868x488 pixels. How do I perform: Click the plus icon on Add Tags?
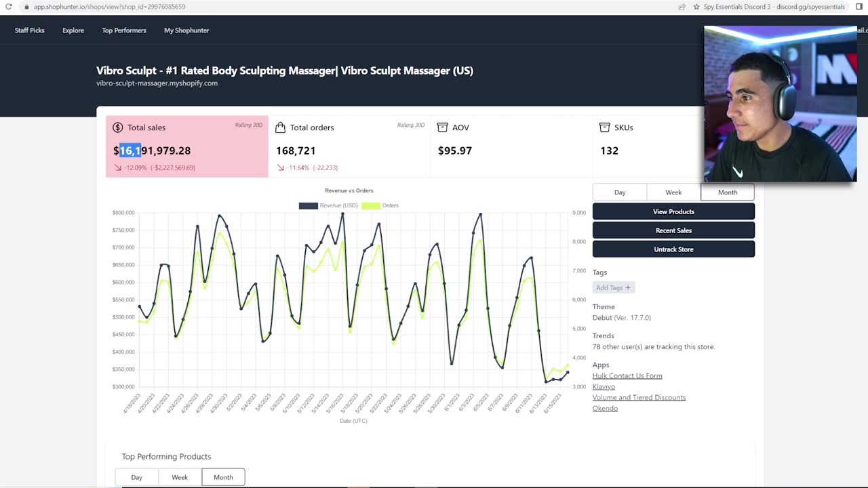[628, 288]
